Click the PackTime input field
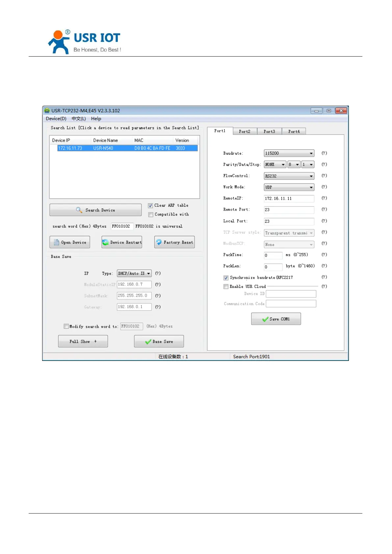 pyautogui.click(x=273, y=255)
